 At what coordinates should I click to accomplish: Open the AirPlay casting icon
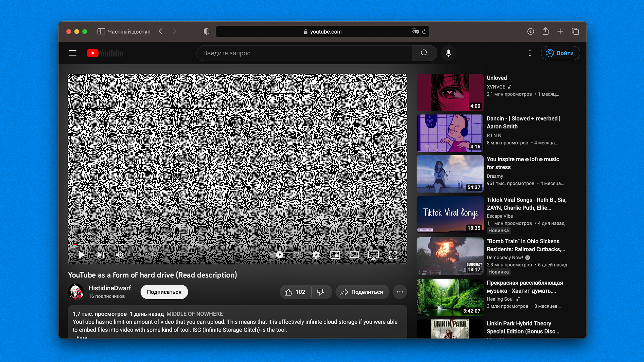[x=373, y=255]
